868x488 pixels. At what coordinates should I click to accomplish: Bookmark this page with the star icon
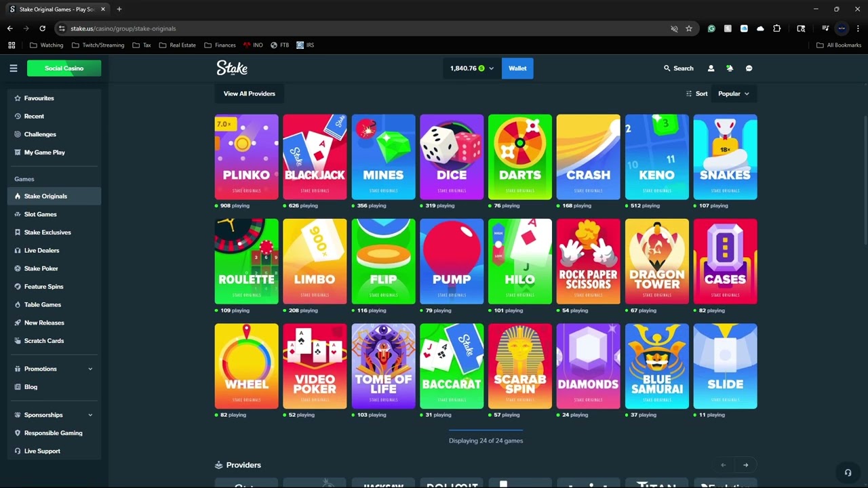pos(689,28)
